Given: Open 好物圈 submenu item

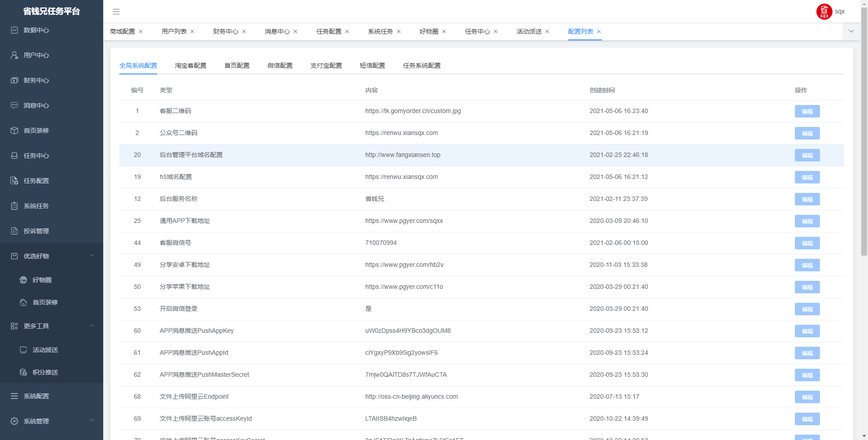Looking at the screenshot, I should (x=42, y=280).
